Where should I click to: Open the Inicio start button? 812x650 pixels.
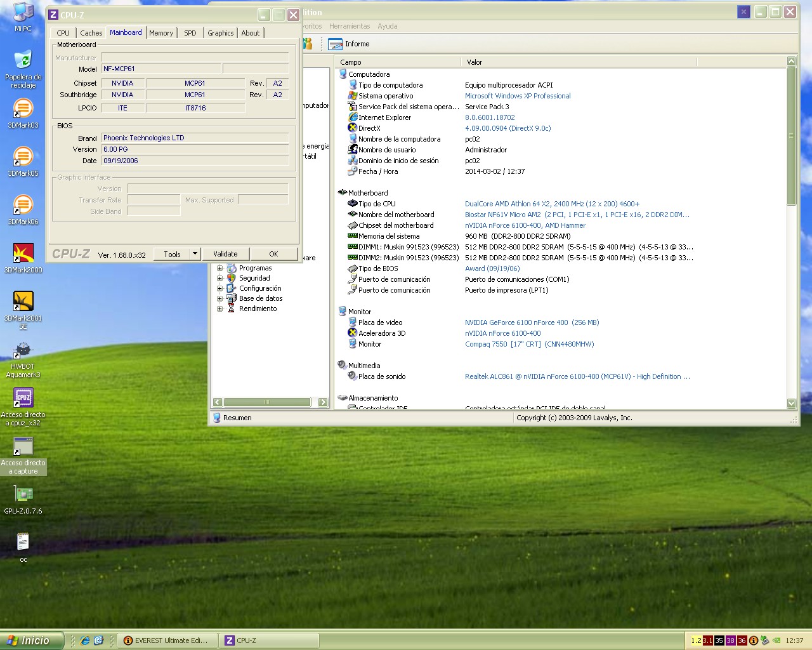[x=32, y=640]
